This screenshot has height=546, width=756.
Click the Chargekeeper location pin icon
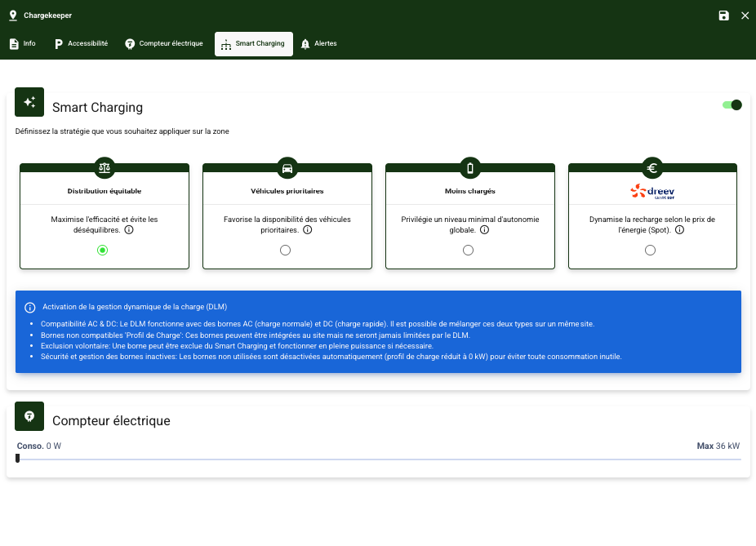pos(13,16)
